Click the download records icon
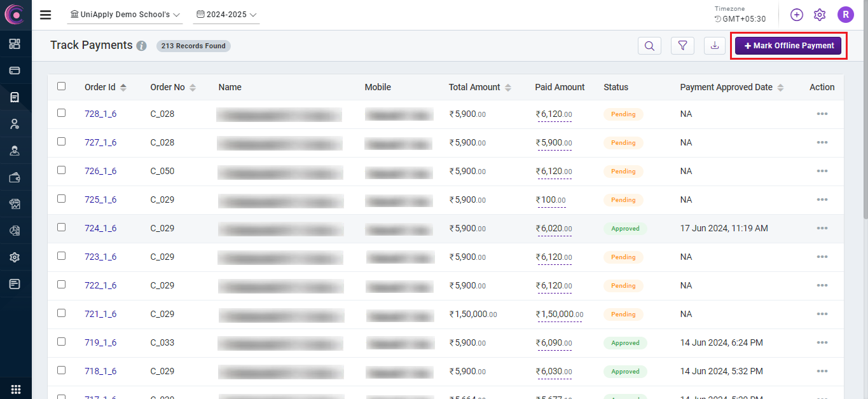Screen dimensions: 868x399 click(x=715, y=46)
